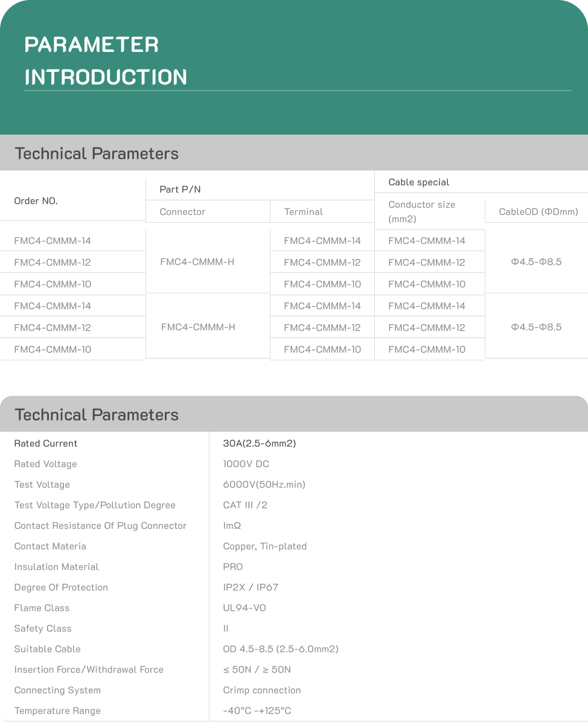The height and width of the screenshot is (722, 588).
Task: Select the value '30A(2.5-6mm2)'
Action: tap(259, 444)
